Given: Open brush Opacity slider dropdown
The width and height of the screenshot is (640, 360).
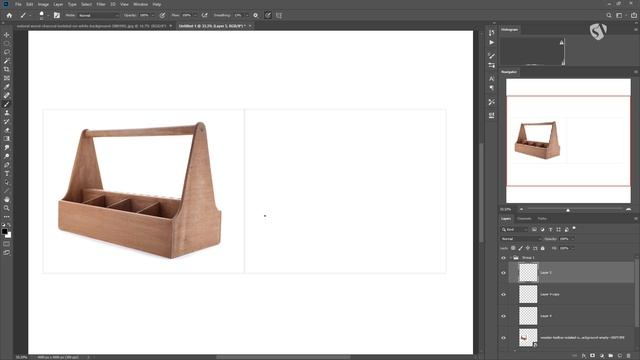Looking at the screenshot, I should 153,16.
